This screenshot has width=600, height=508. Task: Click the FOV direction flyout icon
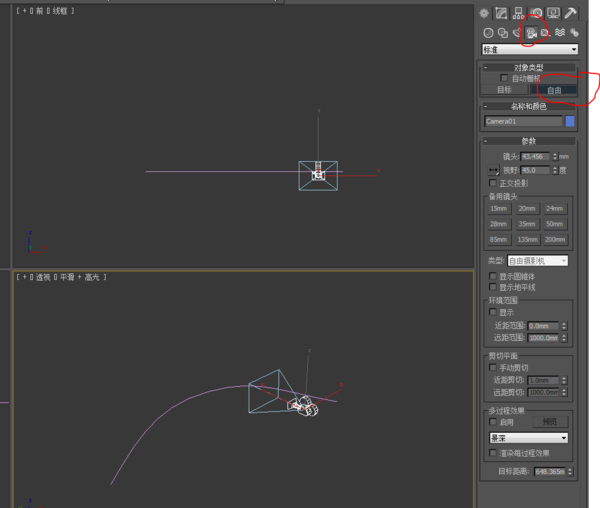coord(494,170)
